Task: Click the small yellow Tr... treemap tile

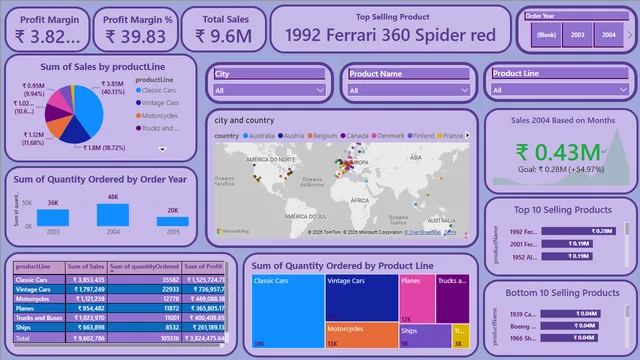Action: [461, 336]
